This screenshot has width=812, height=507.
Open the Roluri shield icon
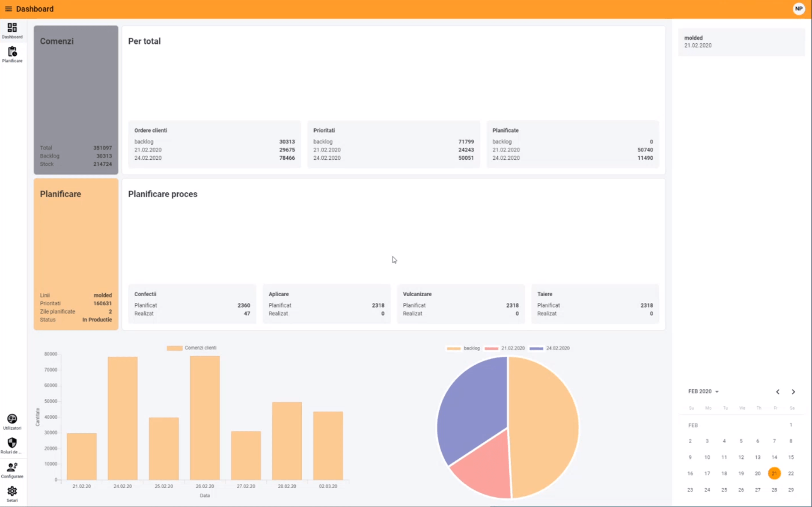pyautogui.click(x=12, y=445)
